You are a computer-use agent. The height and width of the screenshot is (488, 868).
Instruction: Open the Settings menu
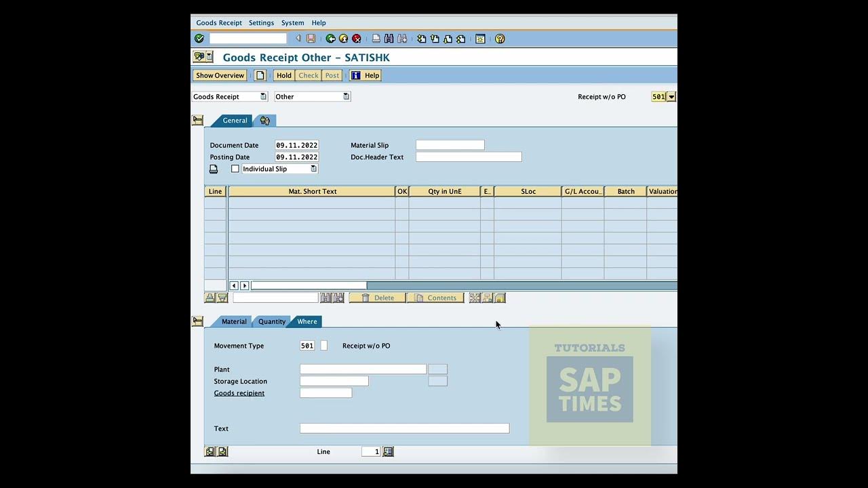point(261,23)
